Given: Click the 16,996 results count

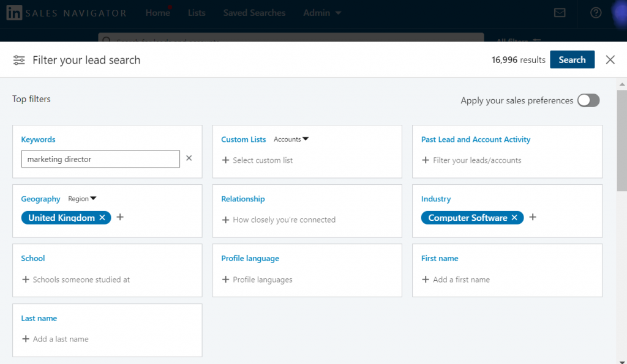Looking at the screenshot, I should (x=518, y=60).
